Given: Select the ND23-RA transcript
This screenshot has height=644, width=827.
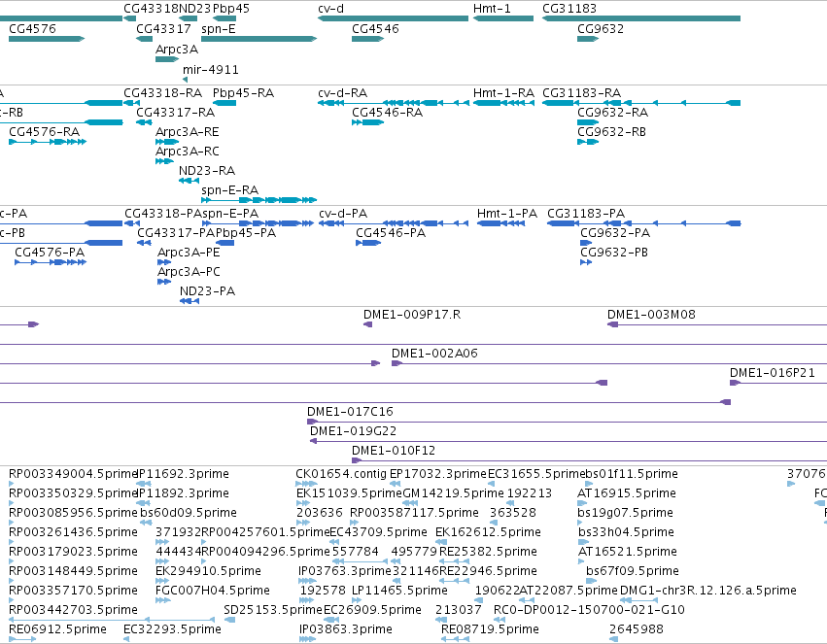Looking at the screenshot, I should coord(189,181).
